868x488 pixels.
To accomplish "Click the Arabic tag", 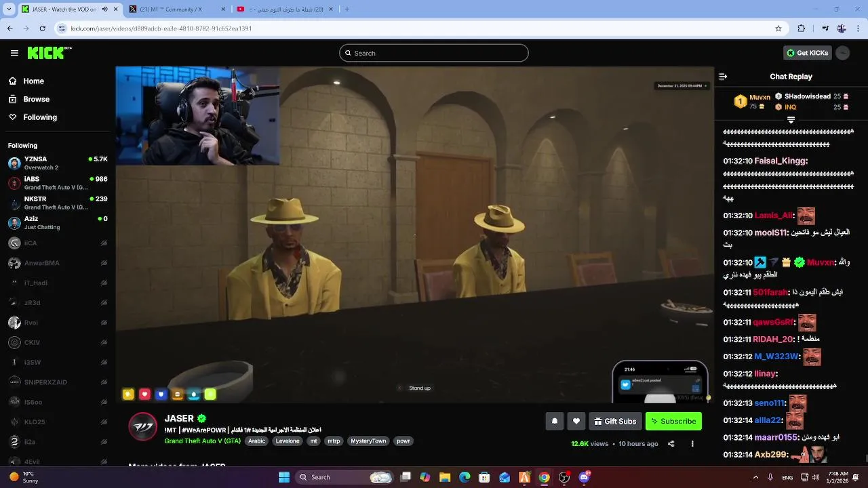I will point(256,441).
